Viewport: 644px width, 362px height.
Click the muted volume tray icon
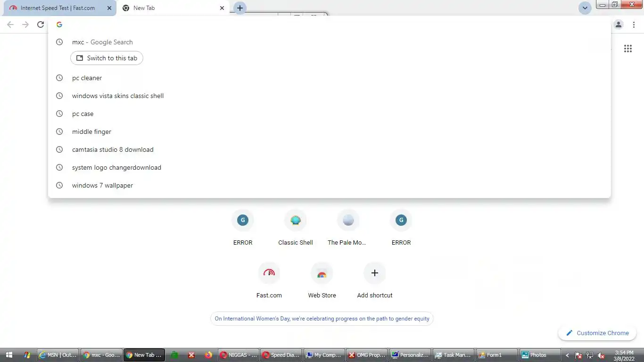point(601,355)
